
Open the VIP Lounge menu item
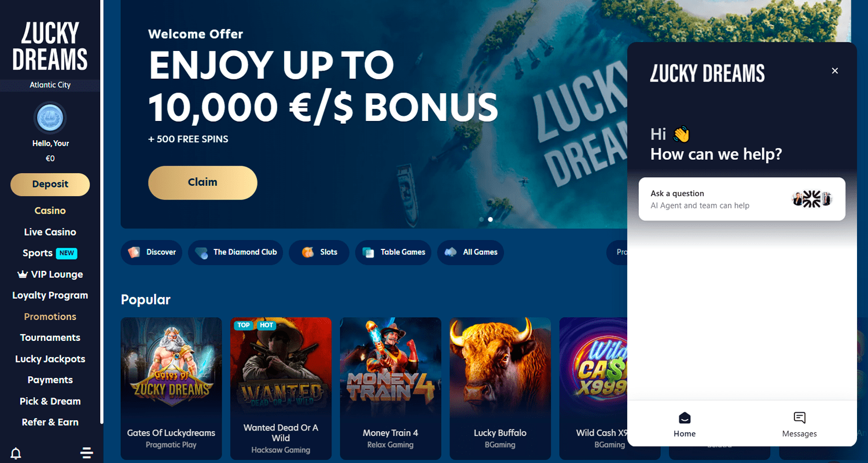(x=50, y=274)
